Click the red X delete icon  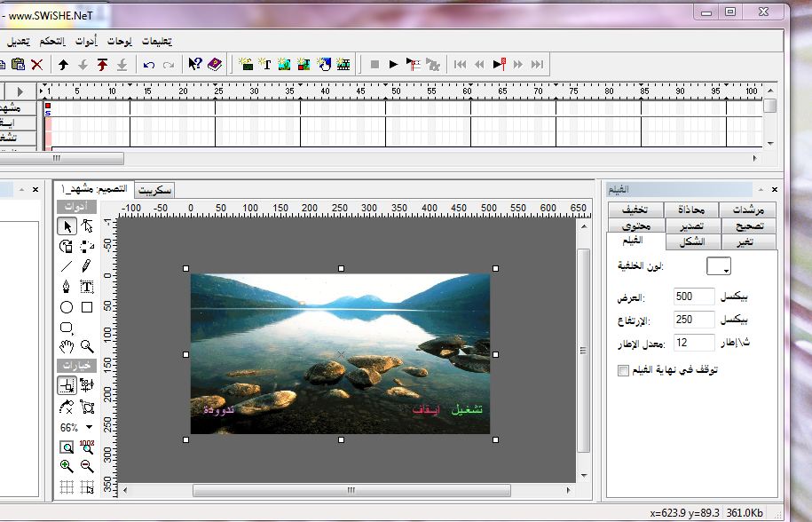(x=36, y=64)
